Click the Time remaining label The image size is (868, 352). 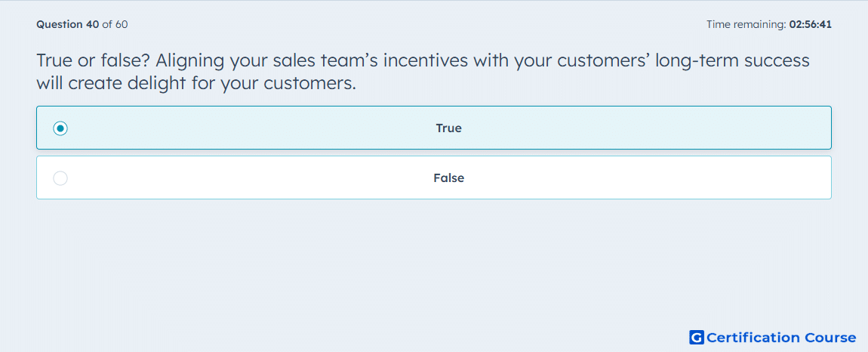pyautogui.click(x=746, y=24)
